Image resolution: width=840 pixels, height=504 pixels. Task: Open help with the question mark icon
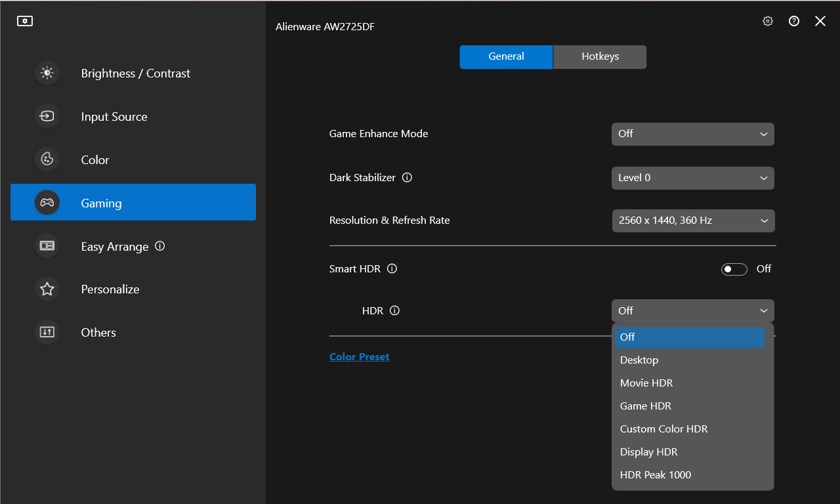tap(794, 21)
